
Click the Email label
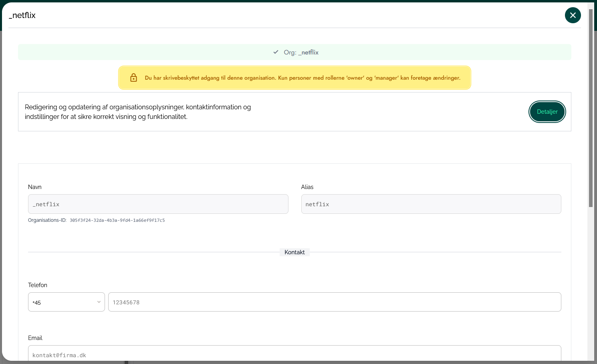[x=35, y=338]
